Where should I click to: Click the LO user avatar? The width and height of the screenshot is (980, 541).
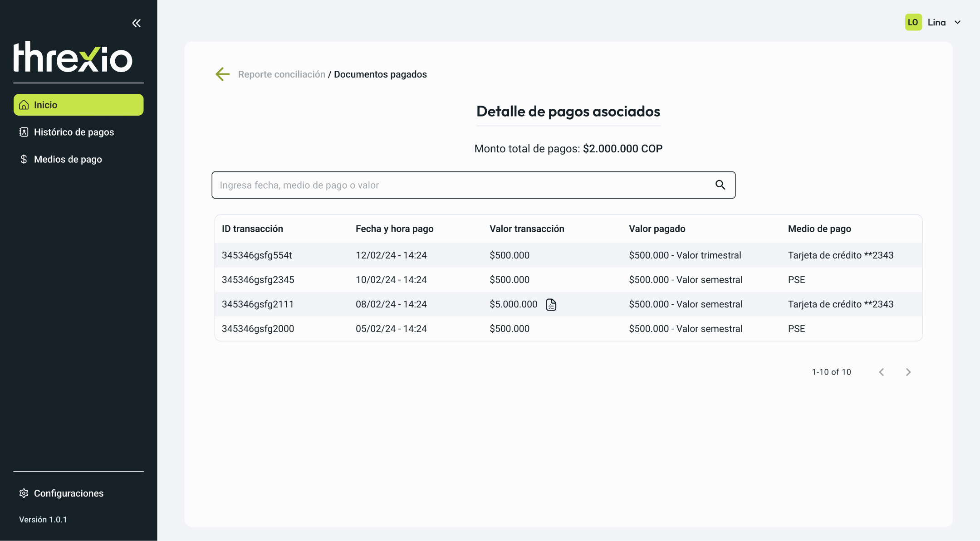point(913,22)
